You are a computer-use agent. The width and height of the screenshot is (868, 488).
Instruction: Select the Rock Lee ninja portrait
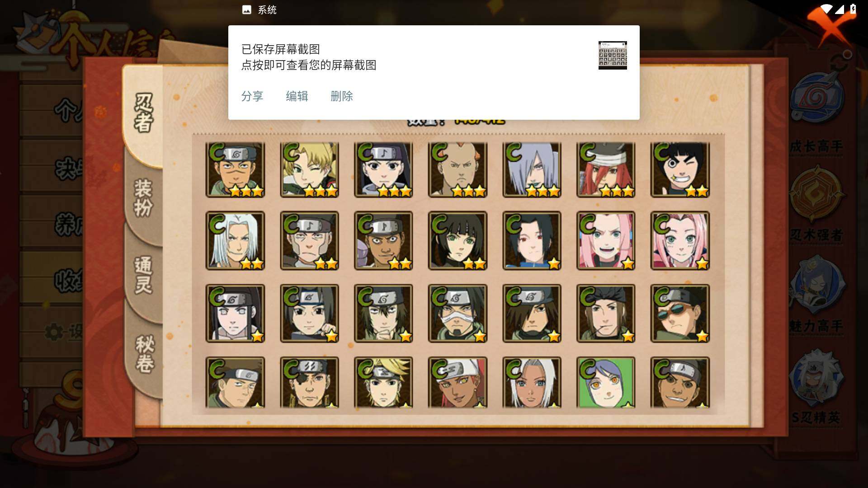(680, 170)
